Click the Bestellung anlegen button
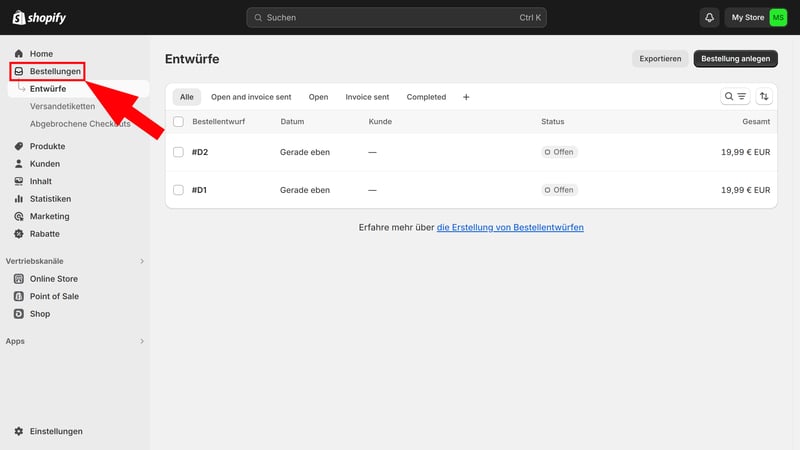Screen dimensions: 800x450 coord(735,59)
